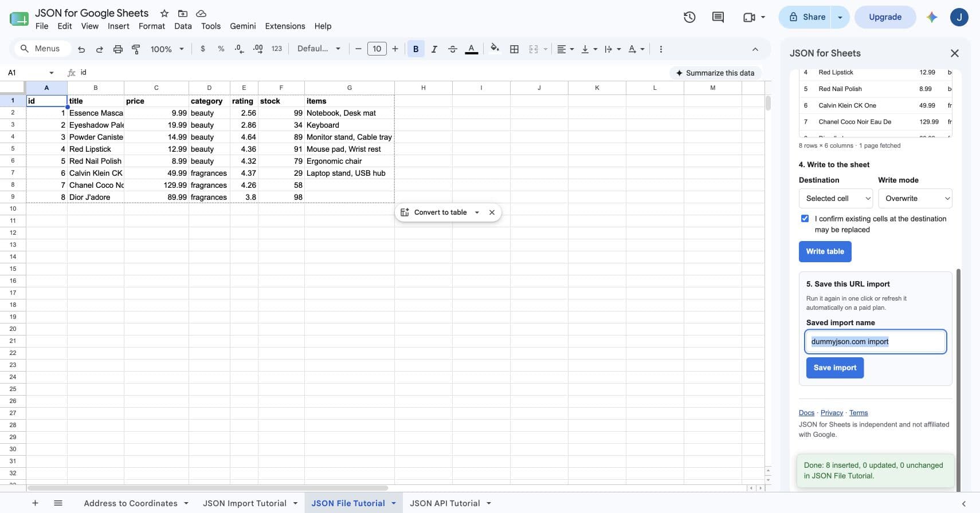Image resolution: width=980 pixels, height=513 pixels.
Task: Decrease decimal places icon
Action: pyautogui.click(x=239, y=49)
